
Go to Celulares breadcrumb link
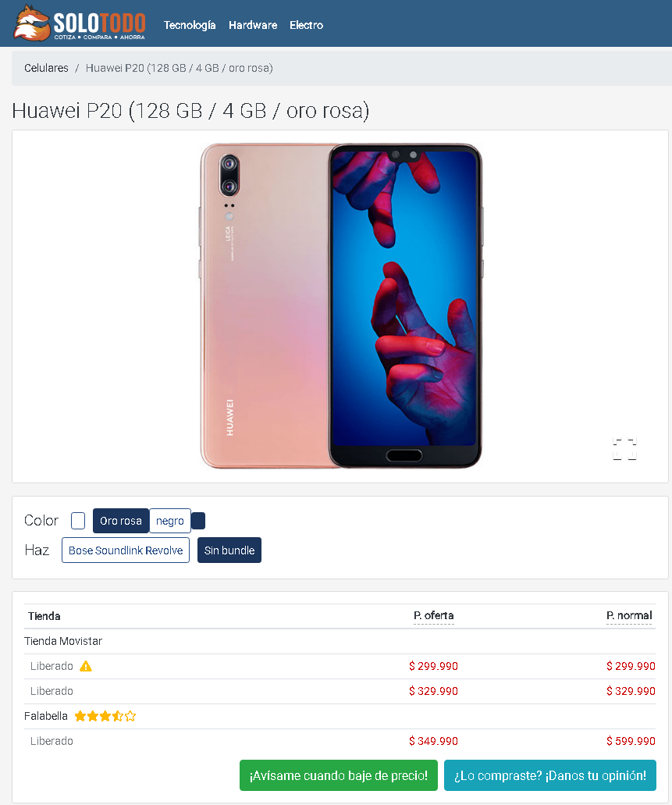click(x=46, y=68)
